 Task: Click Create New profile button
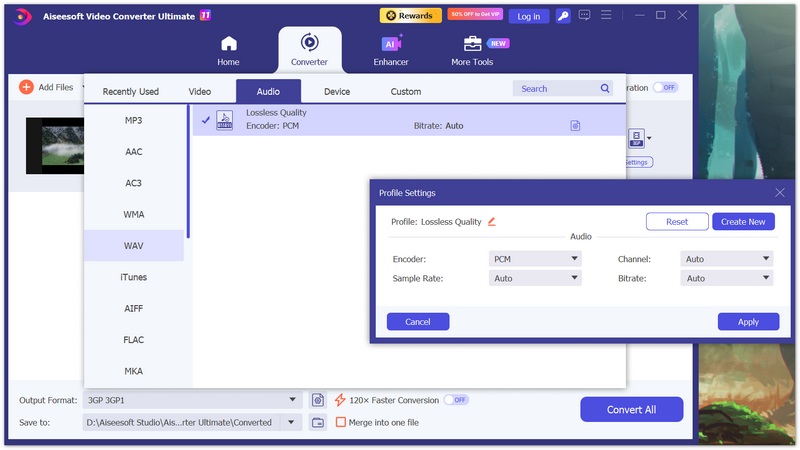(x=743, y=221)
